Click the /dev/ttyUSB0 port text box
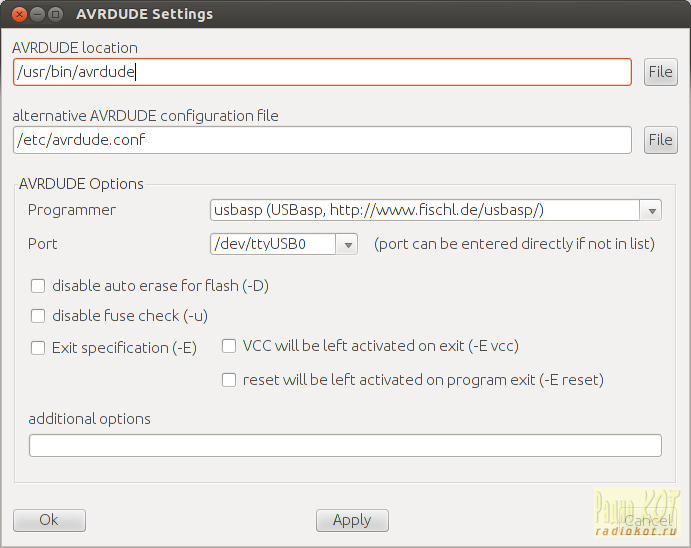This screenshot has height=548, width=691. (x=272, y=244)
